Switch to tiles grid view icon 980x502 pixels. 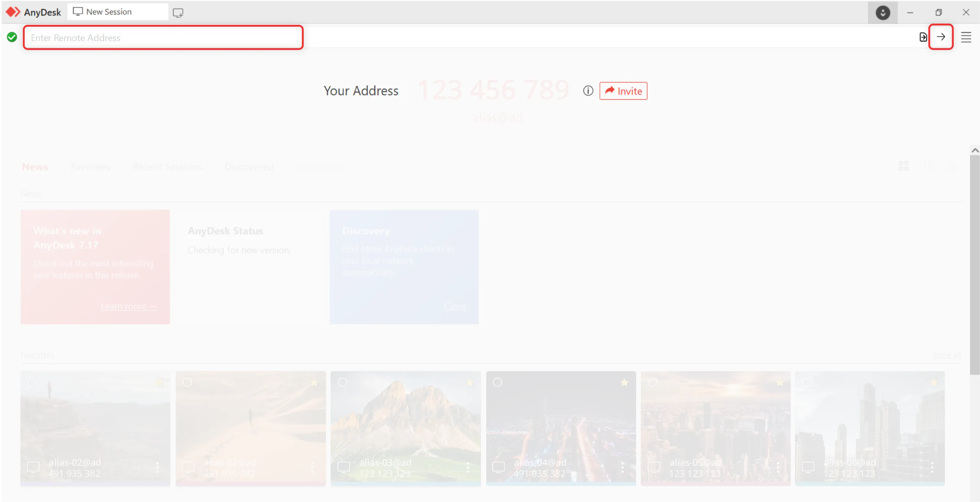(903, 166)
